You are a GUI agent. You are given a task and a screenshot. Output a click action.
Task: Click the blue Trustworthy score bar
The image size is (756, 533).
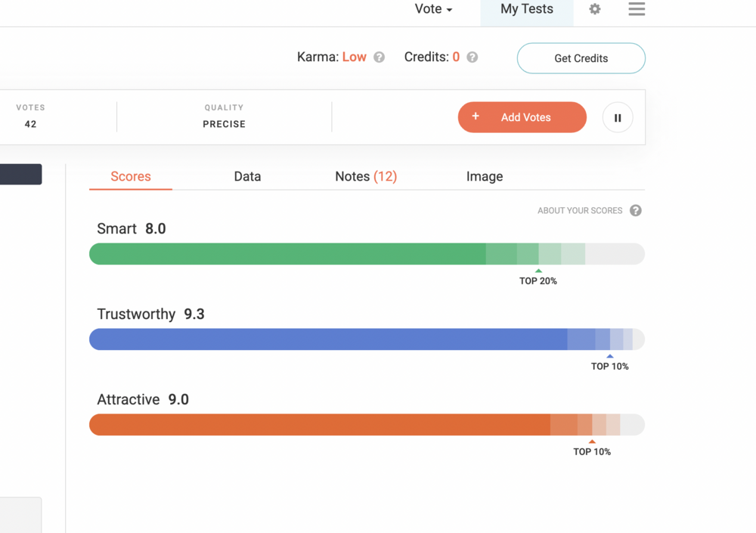[367, 339]
